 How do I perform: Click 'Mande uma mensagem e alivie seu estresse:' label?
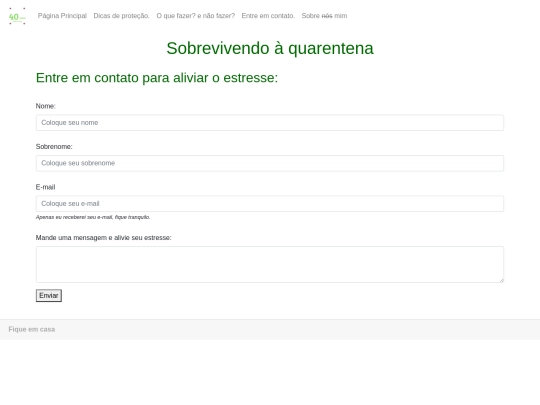pyautogui.click(x=104, y=238)
